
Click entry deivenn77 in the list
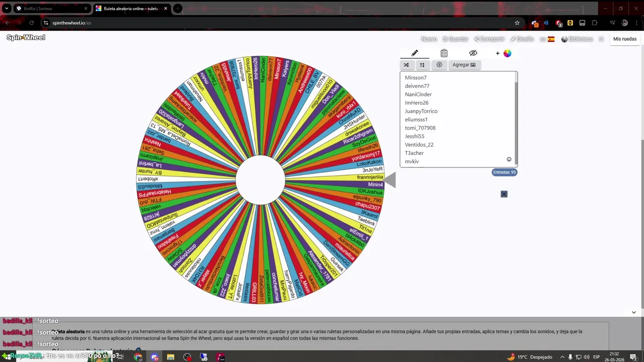coord(417,86)
